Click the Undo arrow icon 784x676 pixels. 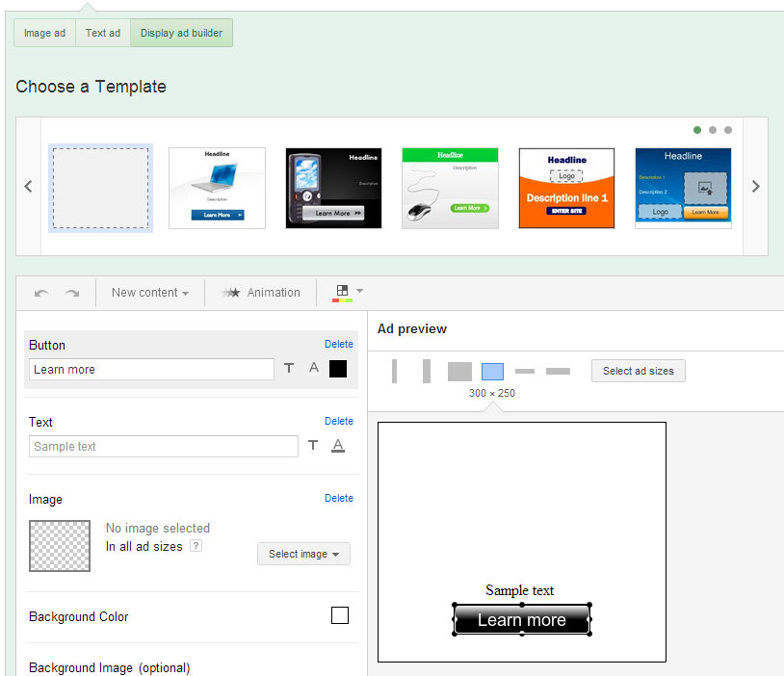(x=40, y=293)
